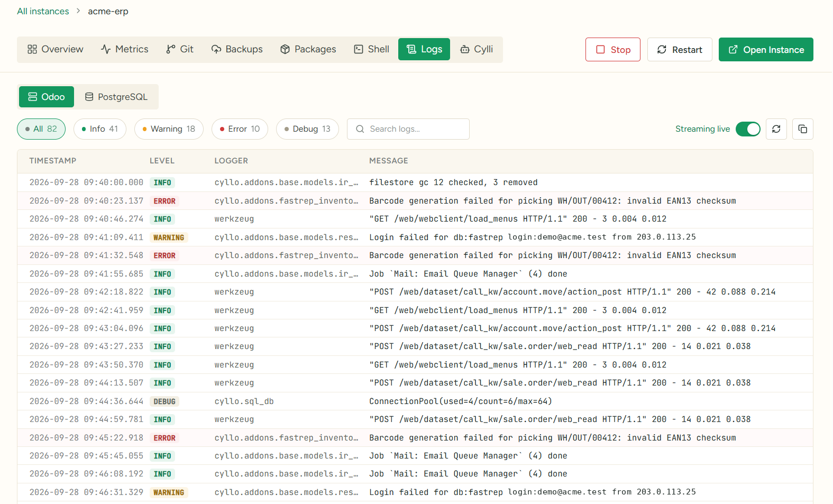Click the LOGGER column header
Viewport: 833px width, 504px height.
(231, 161)
